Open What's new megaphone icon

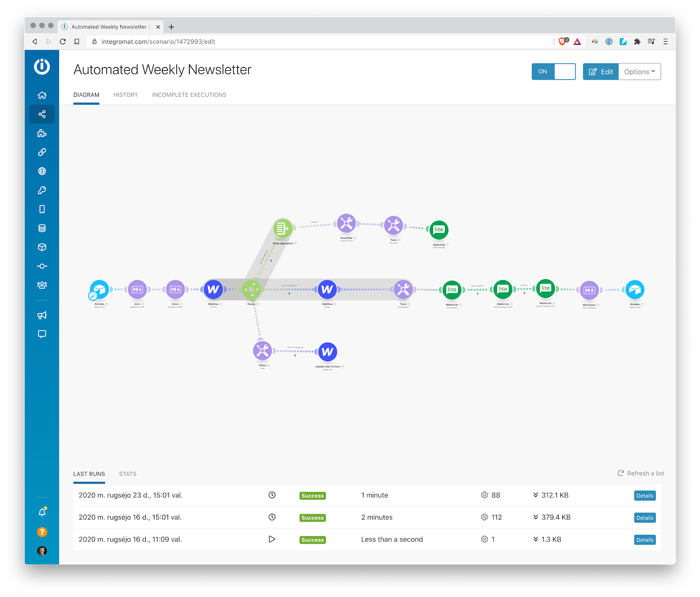click(x=42, y=315)
